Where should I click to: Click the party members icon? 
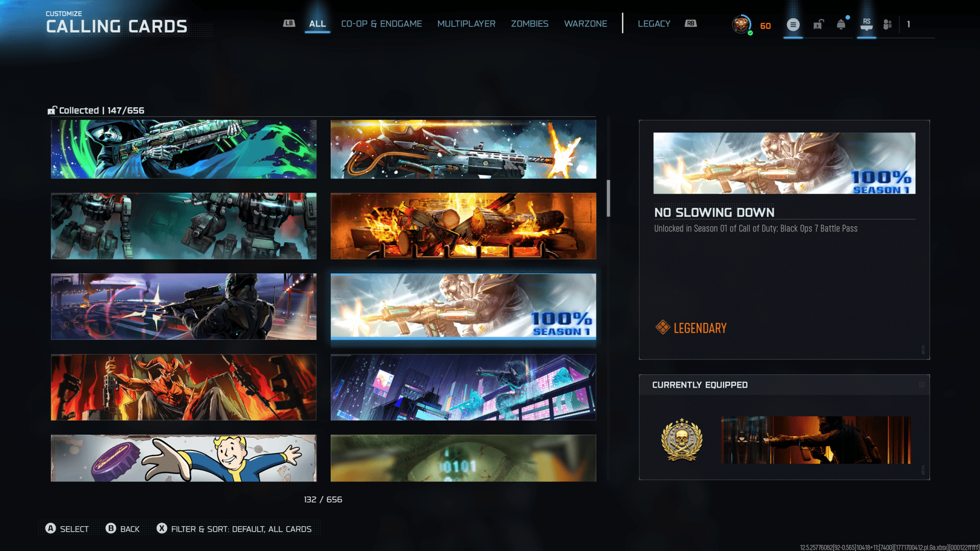888,24
